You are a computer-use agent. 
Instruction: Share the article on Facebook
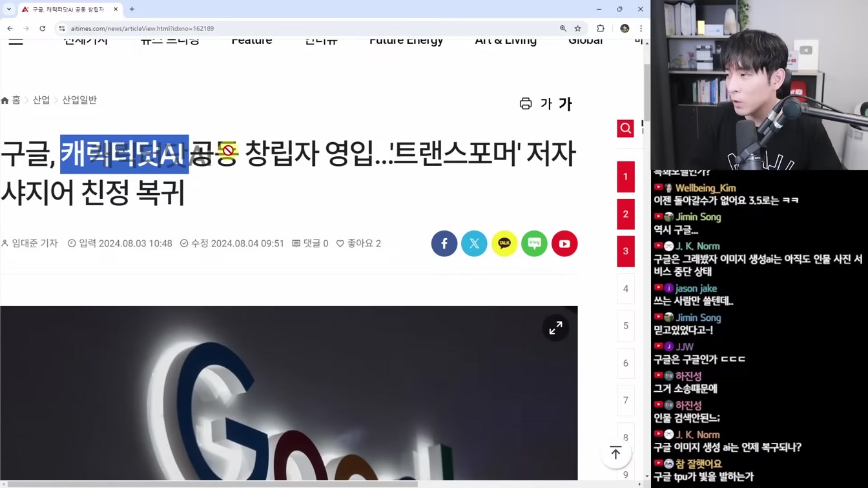444,243
